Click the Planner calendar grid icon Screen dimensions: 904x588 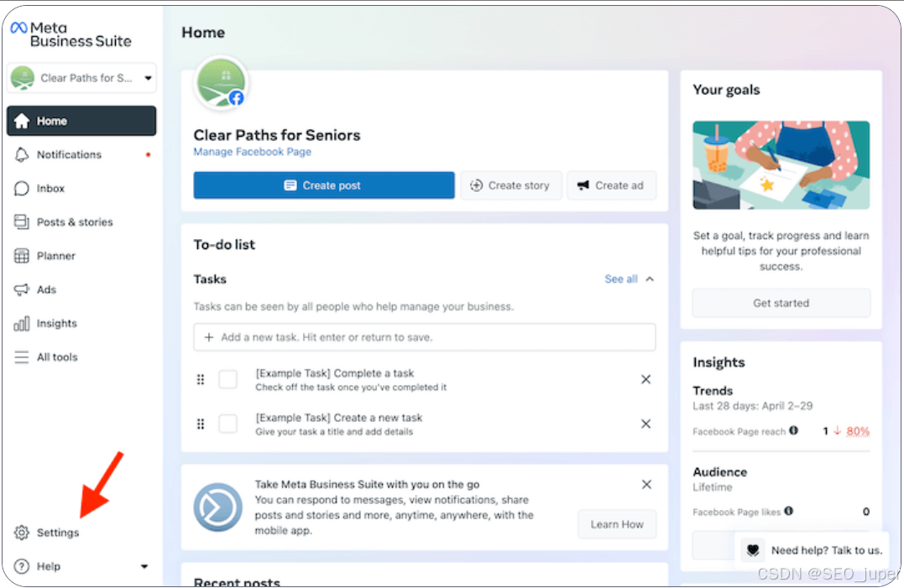click(22, 256)
